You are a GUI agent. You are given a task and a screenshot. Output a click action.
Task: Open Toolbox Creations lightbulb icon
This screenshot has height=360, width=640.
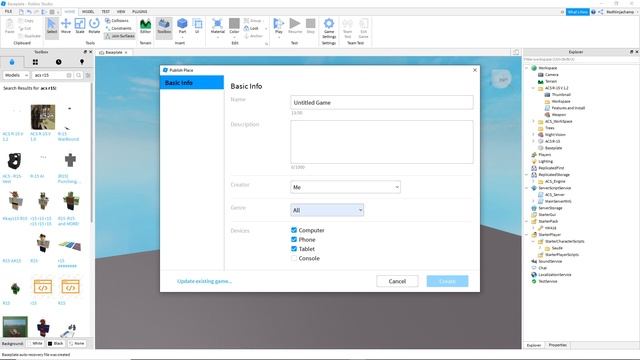click(x=82, y=62)
